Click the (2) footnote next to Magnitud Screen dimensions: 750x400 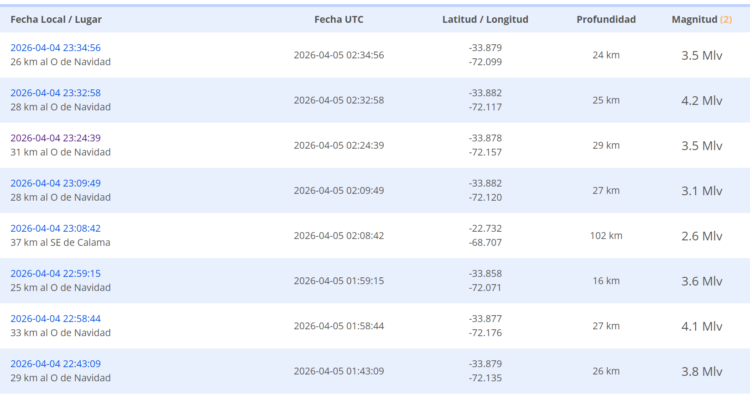tap(726, 19)
